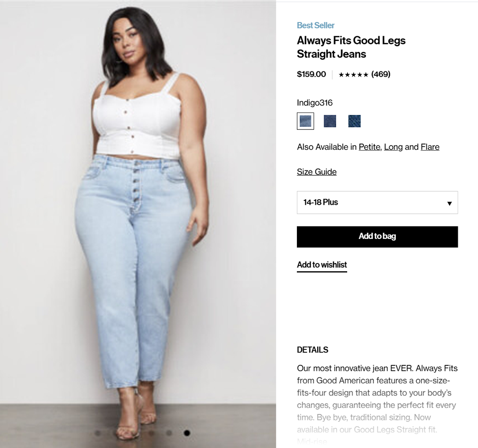View the Flare version of jeans
This screenshot has height=448, width=478.
click(x=430, y=147)
